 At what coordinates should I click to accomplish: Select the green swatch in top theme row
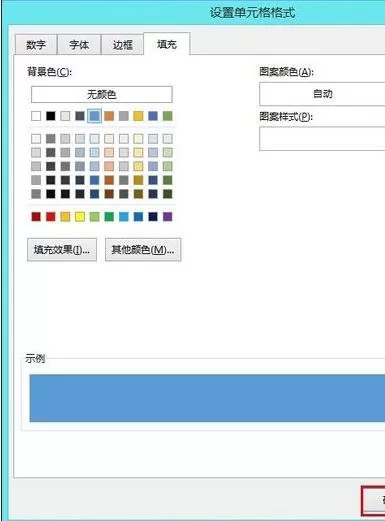click(x=168, y=116)
